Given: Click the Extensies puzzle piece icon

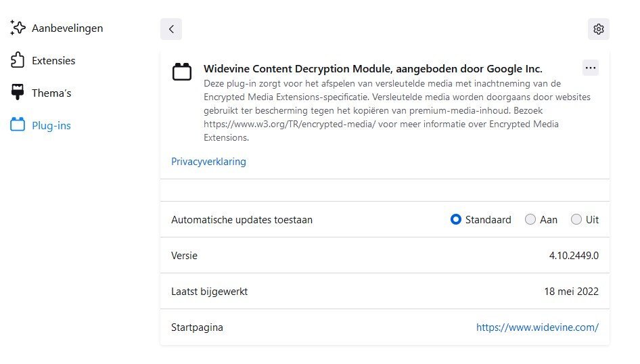Looking at the screenshot, I should point(18,60).
